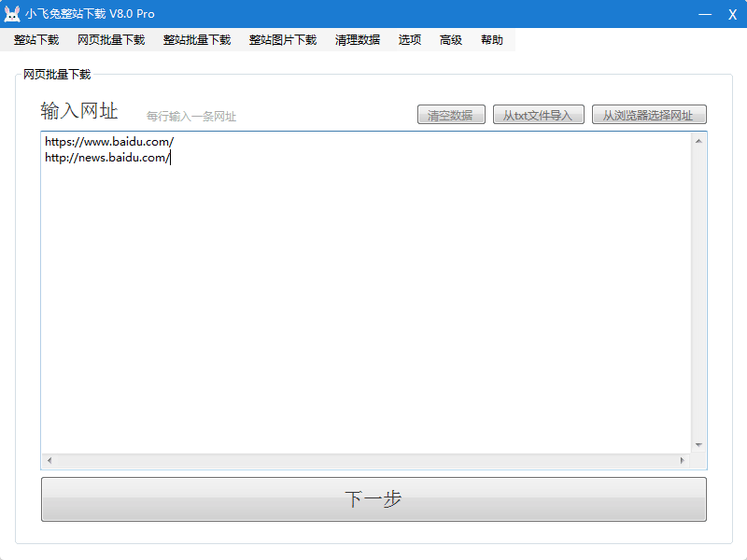This screenshot has width=747, height=560.
Task: Click the horizontal scrollbar left arrow
Action: click(x=49, y=461)
